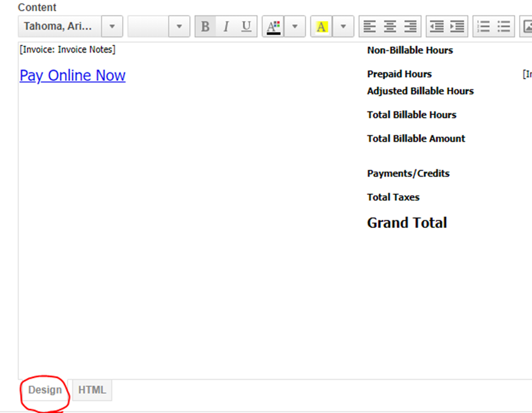This screenshot has height=413, width=532.
Task: Open the insert image tool
Action: click(527, 26)
